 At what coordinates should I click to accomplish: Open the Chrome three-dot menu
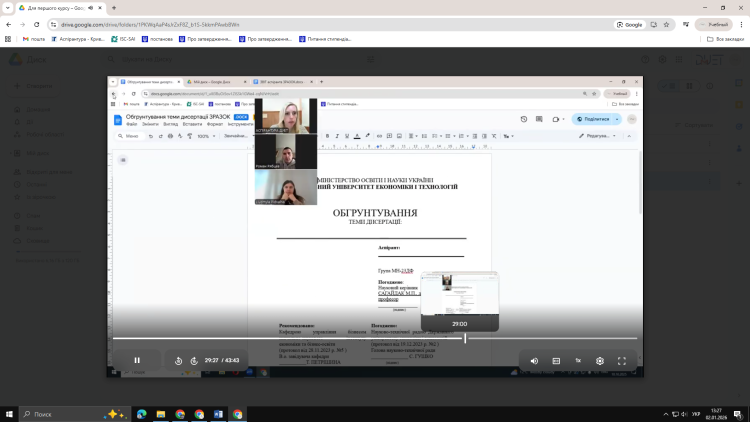pos(740,24)
